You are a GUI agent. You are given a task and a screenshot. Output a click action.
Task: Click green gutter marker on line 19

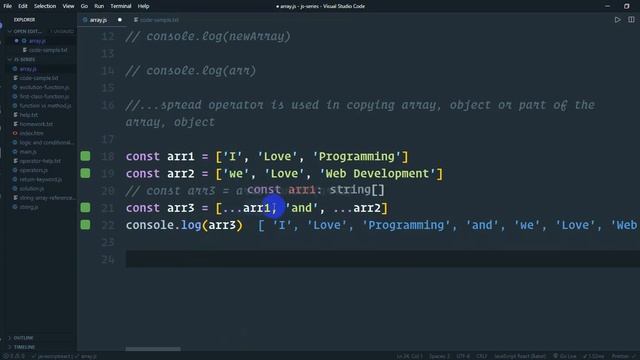coord(85,173)
